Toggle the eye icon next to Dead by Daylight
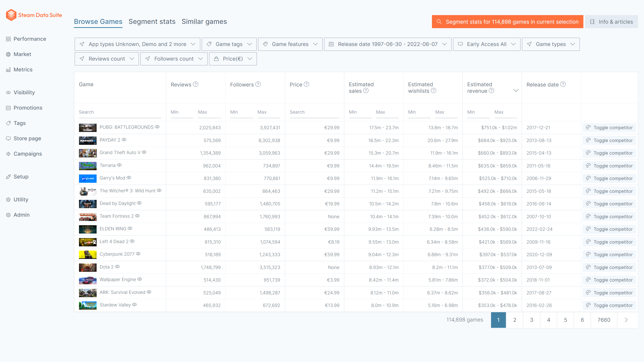Viewport: 644px width, 362px height. (139, 203)
